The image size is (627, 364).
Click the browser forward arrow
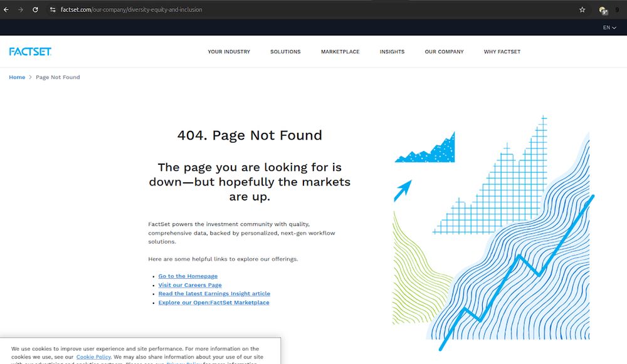coord(21,9)
